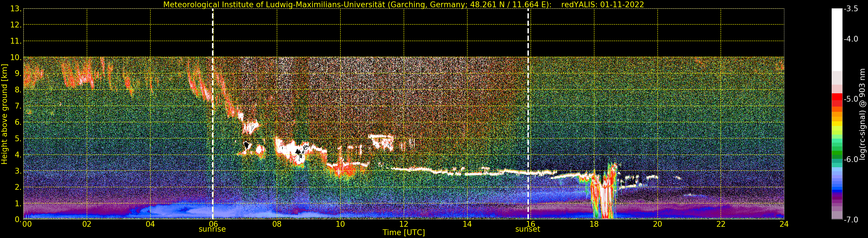Click the time tick label '20'

(x=657, y=224)
